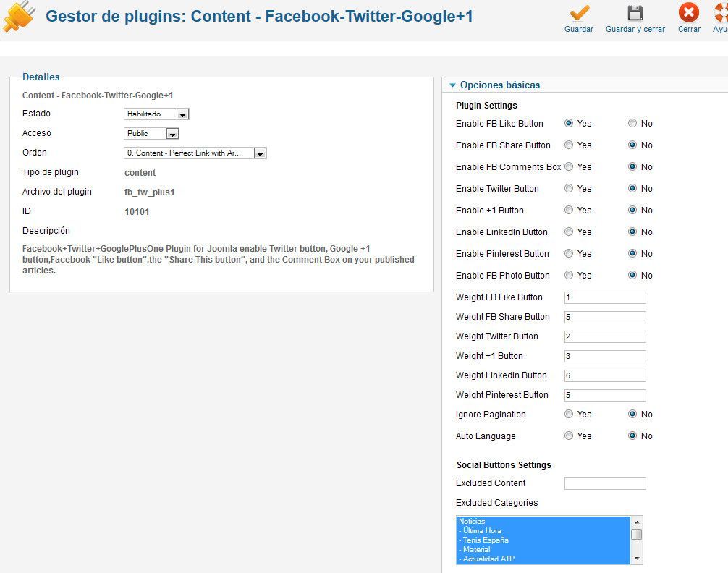This screenshot has height=573, width=728.
Task: Click the Weight Pinterest Button field
Action: tap(605, 395)
